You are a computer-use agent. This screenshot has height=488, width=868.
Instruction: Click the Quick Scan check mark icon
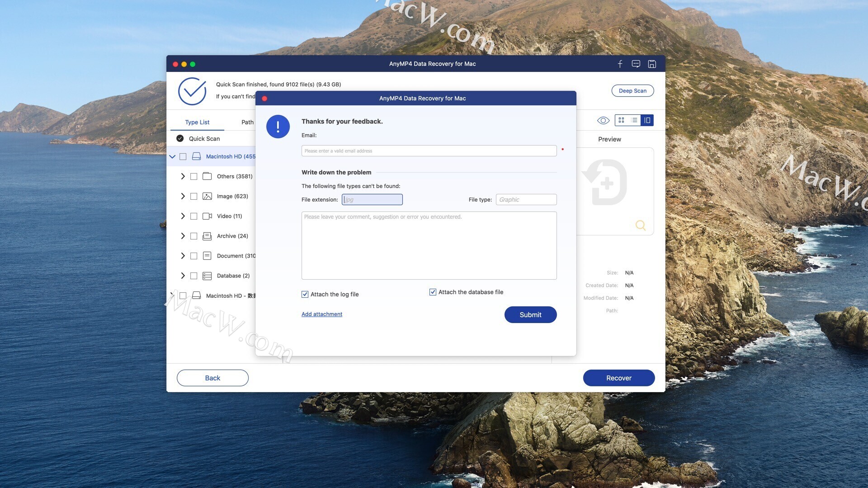[180, 138]
